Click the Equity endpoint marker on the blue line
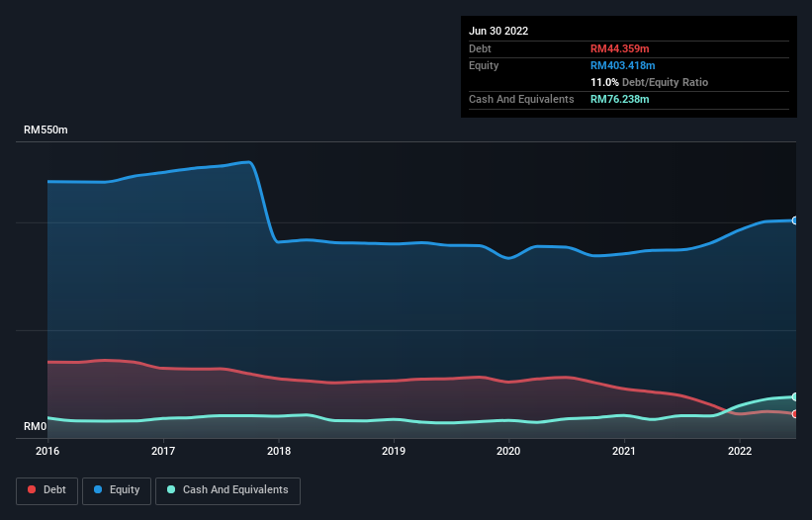Screen dimensions: 812x520 795,220
